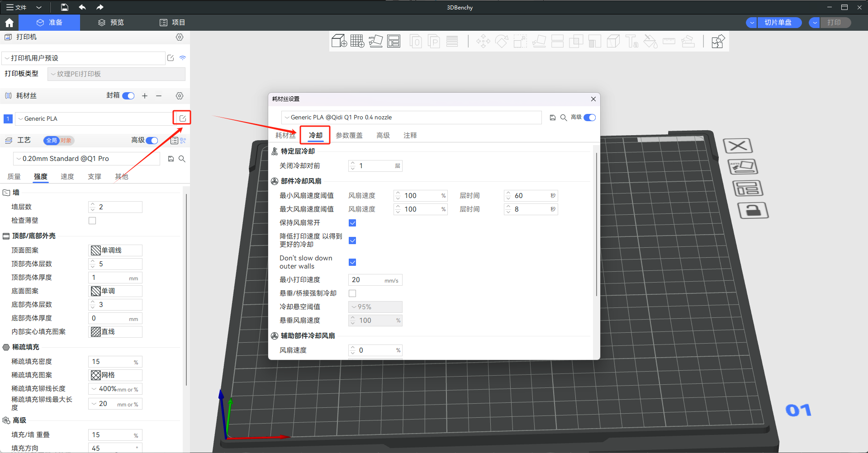Viewport: 868px width, 453px height.
Task: Click the Add model cube icon
Action: (x=339, y=41)
